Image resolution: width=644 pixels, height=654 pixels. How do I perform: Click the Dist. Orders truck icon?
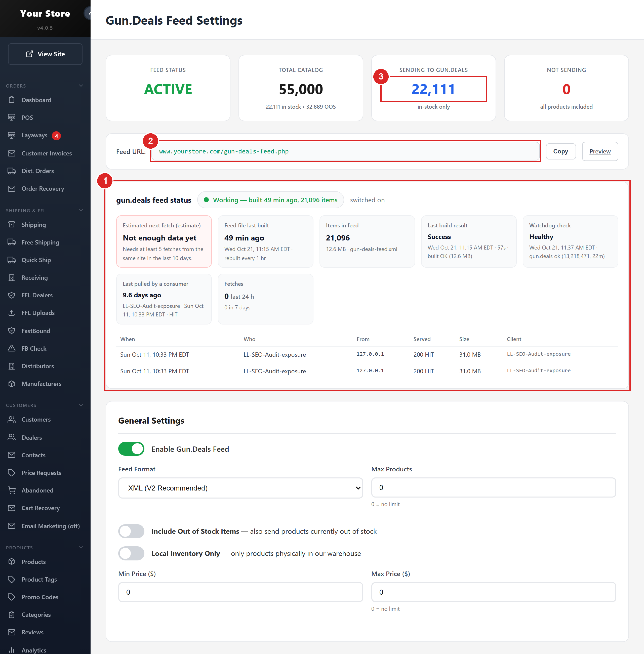pos(12,171)
